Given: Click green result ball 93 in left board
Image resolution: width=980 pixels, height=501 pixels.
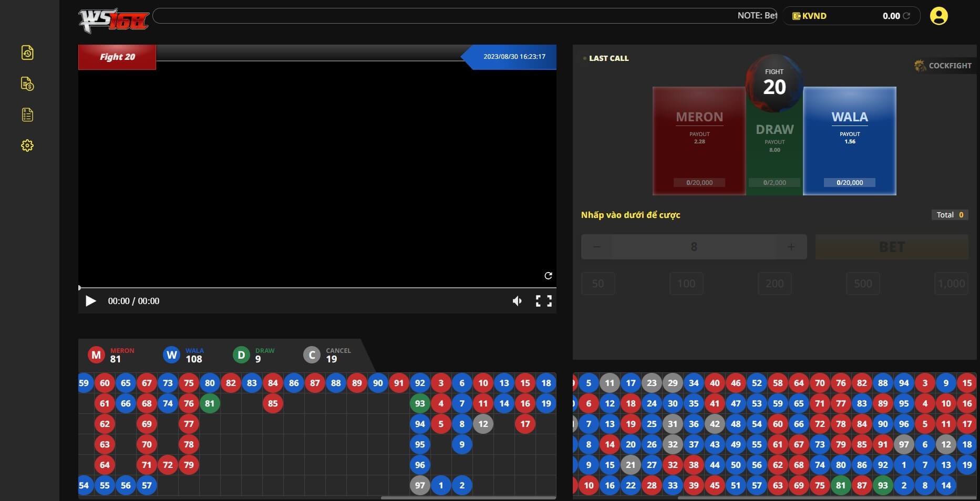Looking at the screenshot, I should point(420,403).
